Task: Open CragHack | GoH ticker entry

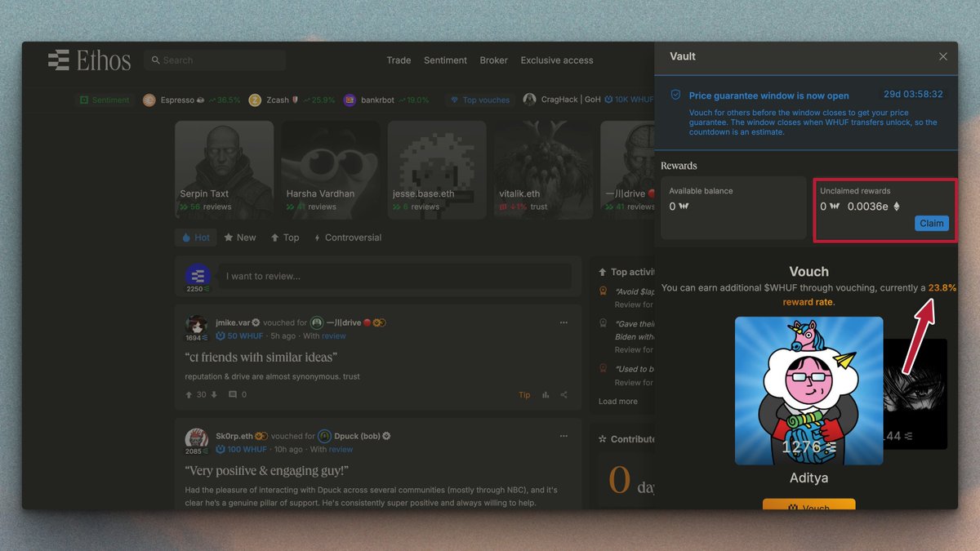Action: (588, 100)
